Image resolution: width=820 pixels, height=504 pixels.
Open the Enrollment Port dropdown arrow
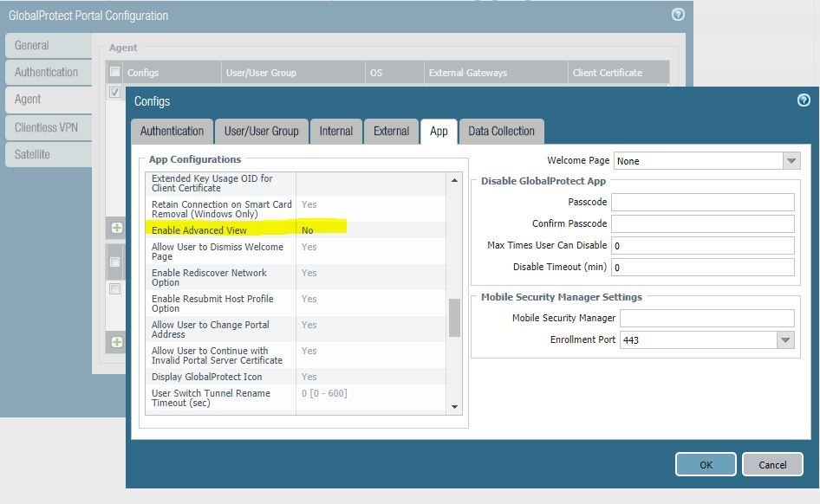(785, 340)
